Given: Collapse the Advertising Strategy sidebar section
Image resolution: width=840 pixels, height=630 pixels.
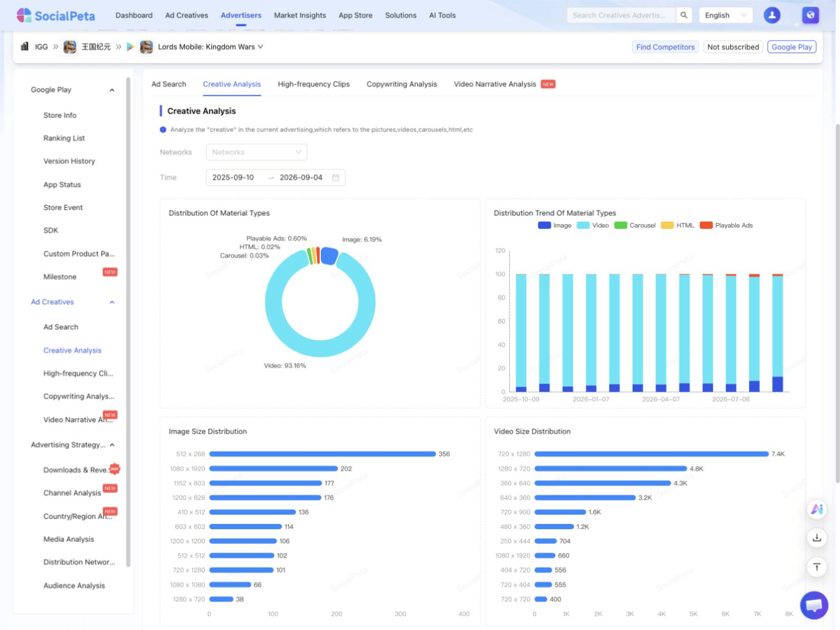Looking at the screenshot, I should pos(112,445).
